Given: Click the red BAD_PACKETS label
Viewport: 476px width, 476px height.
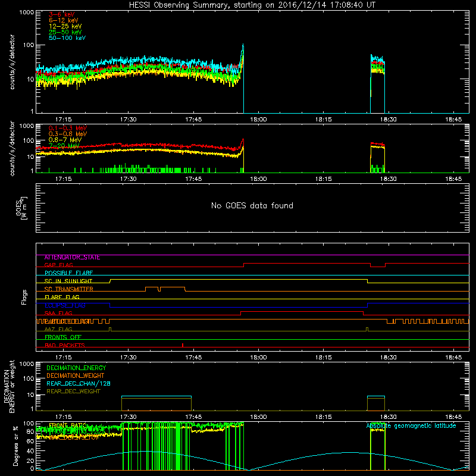Looking at the screenshot, I should [65, 345].
